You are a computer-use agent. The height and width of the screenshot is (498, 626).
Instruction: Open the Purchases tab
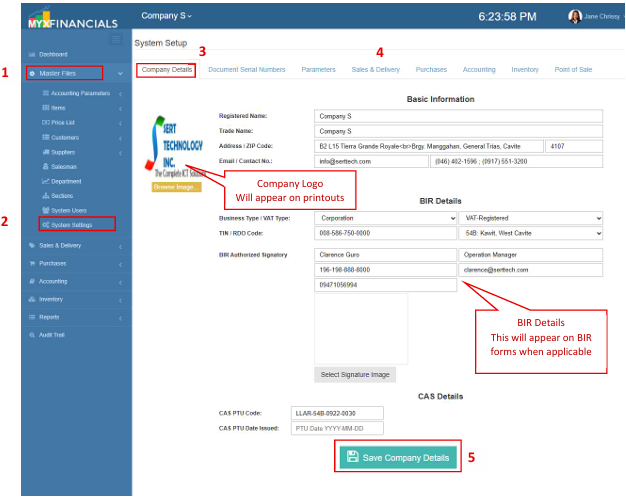(x=431, y=70)
